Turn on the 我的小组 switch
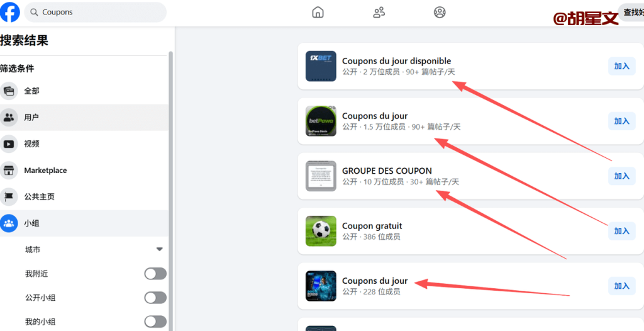Screen dimensions: 644x331 point(155,322)
